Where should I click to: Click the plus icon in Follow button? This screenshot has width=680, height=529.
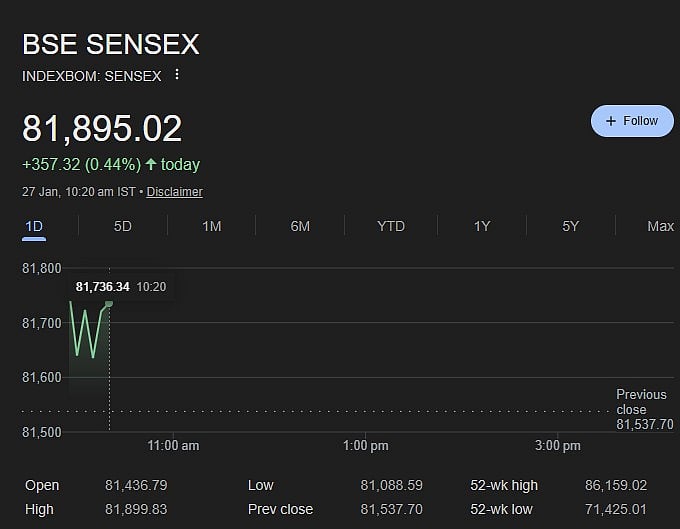[611, 121]
